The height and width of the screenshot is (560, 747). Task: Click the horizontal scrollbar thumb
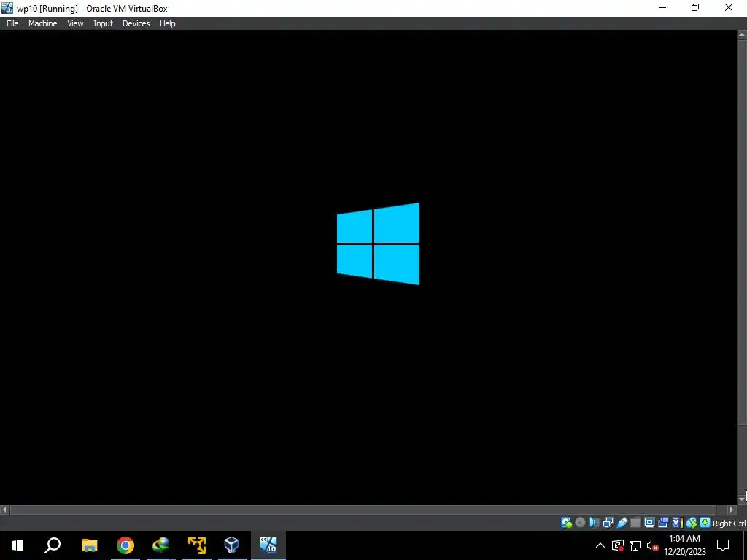(x=363, y=510)
